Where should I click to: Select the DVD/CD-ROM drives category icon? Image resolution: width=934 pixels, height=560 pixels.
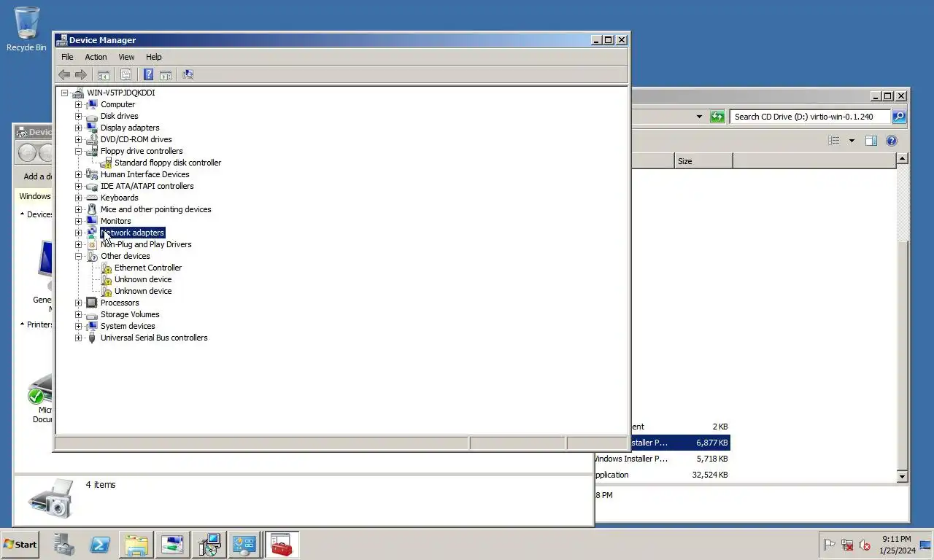point(92,139)
